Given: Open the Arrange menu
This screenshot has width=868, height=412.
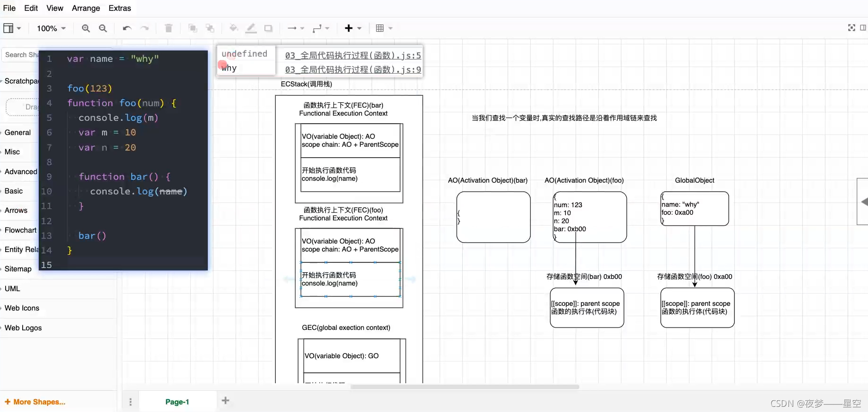Looking at the screenshot, I should pyautogui.click(x=86, y=8).
